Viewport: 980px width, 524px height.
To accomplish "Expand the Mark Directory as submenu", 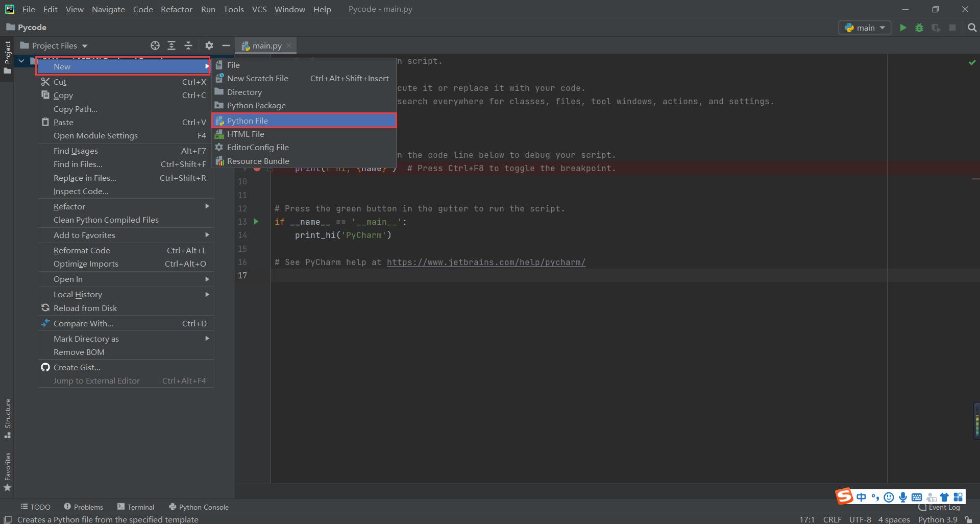I will 126,339.
